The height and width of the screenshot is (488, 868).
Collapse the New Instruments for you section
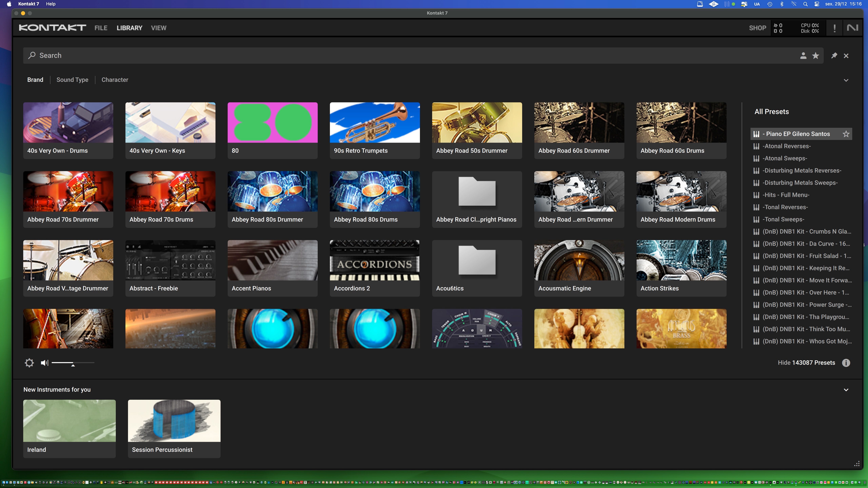pyautogui.click(x=846, y=390)
